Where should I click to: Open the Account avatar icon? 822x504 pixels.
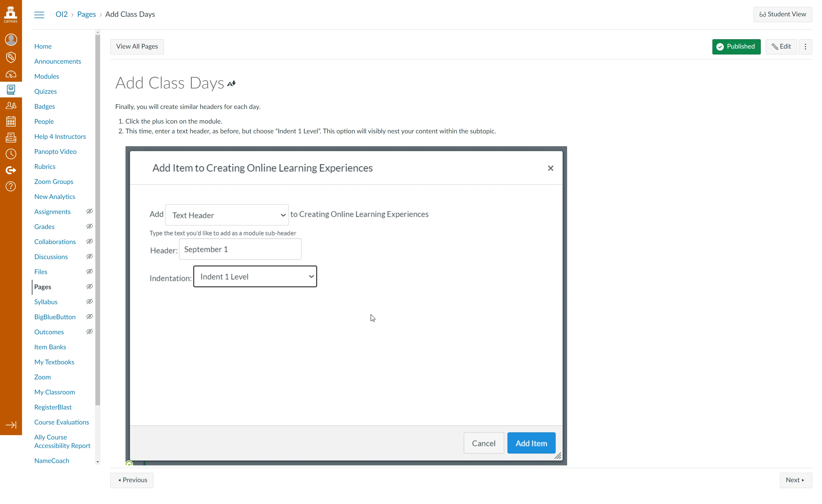coord(11,40)
